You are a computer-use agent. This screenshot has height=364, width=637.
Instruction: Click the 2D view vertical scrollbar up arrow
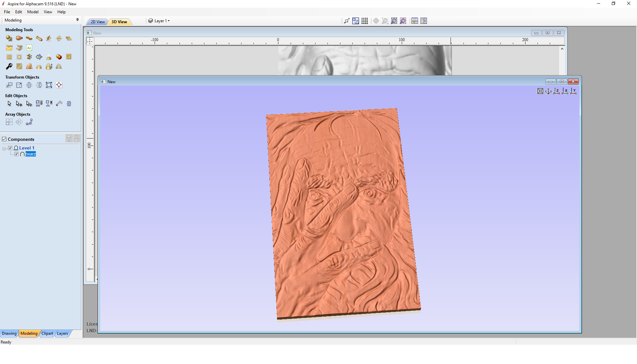[562, 49]
